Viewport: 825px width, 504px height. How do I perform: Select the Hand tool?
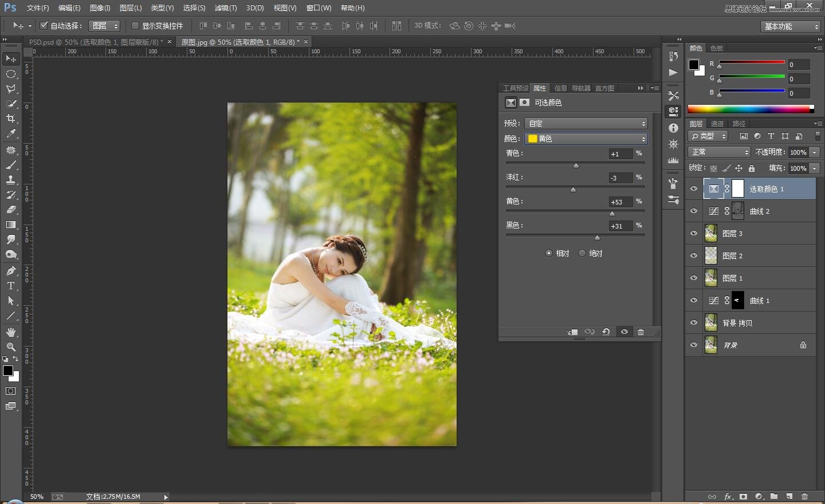[x=11, y=332]
